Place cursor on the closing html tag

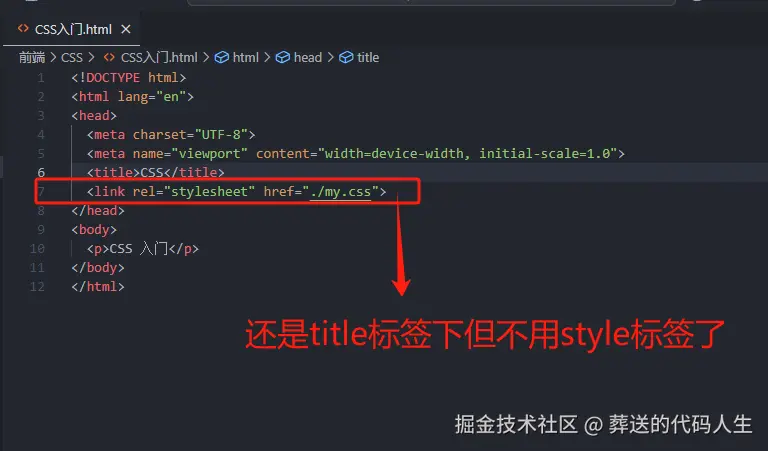point(97,286)
